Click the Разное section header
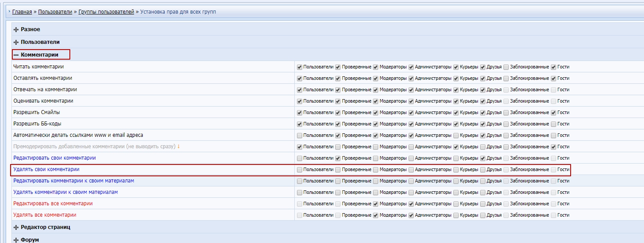This screenshot has width=644, height=243. [x=30, y=29]
